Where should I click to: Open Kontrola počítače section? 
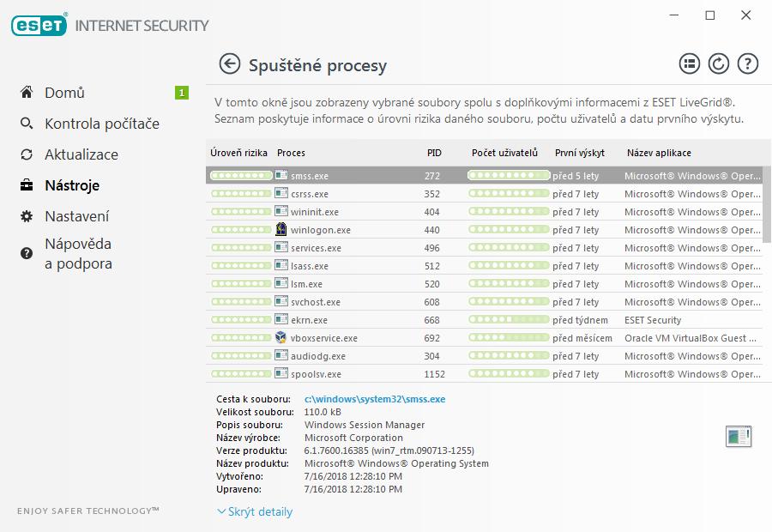click(102, 124)
